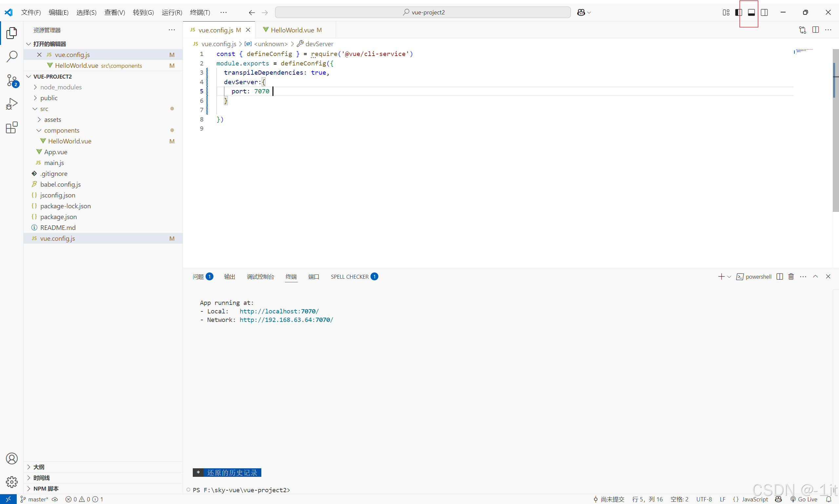Click the vue-project2 command center search box
This screenshot has width=839, height=504.
[423, 12]
